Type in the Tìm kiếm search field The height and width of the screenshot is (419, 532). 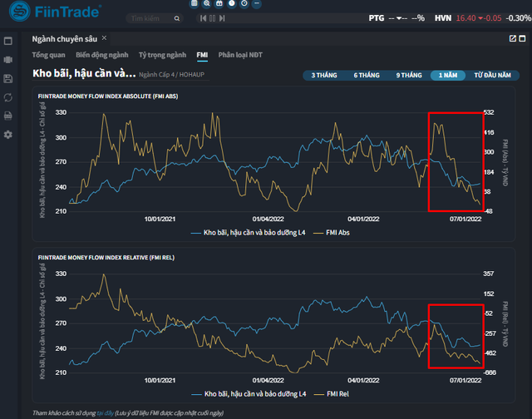150,17
